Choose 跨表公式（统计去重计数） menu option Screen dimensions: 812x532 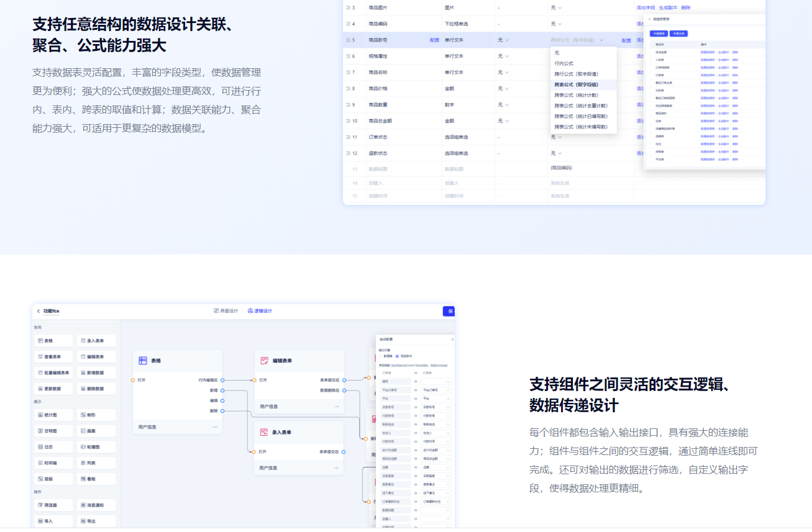tap(583, 106)
